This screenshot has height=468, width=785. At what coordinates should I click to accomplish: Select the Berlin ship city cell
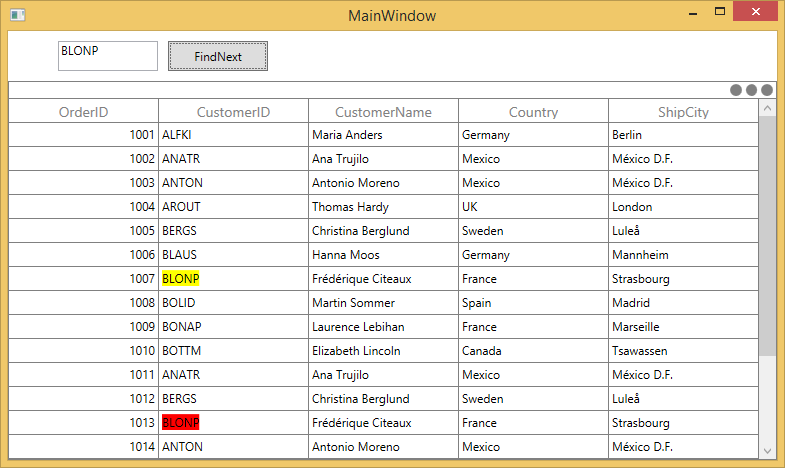point(683,135)
